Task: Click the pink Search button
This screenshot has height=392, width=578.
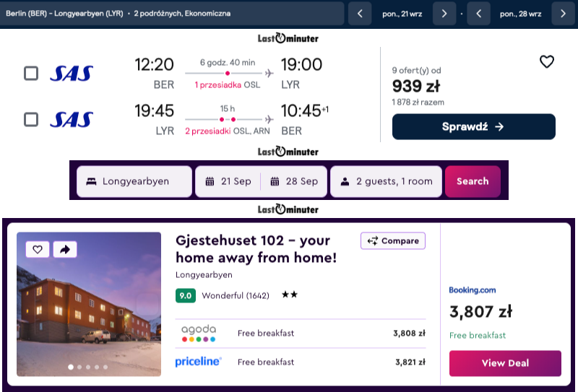Action: (x=473, y=181)
